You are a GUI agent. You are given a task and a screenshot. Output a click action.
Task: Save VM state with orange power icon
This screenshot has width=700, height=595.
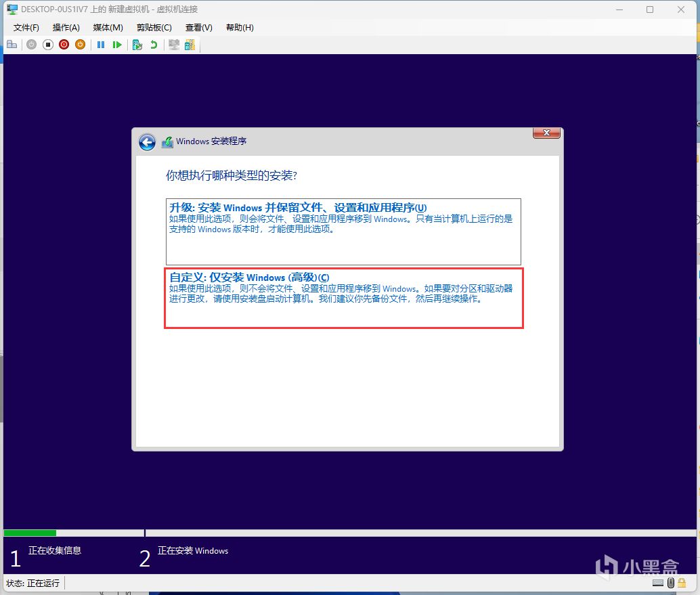81,45
